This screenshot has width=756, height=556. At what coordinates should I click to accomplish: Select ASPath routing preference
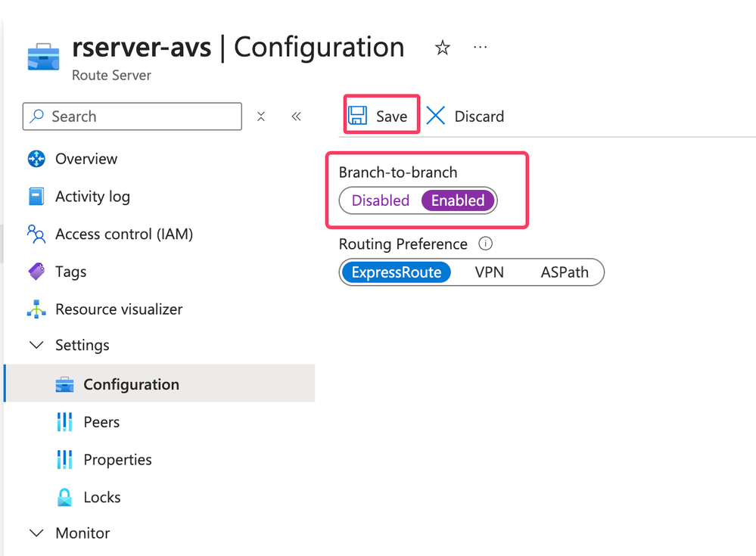pos(565,272)
